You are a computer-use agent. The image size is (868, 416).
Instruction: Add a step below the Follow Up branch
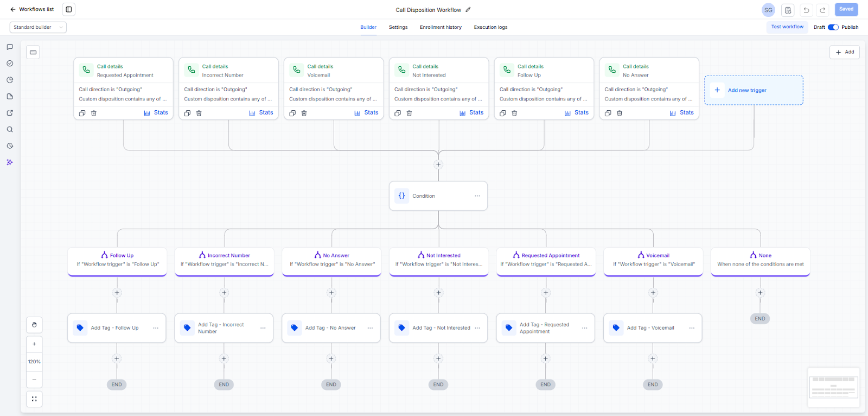coord(117,293)
